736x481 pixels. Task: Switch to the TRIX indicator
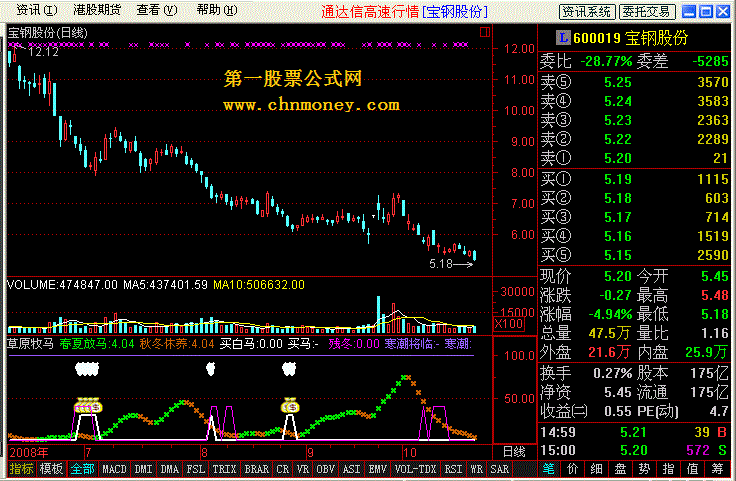click(224, 469)
